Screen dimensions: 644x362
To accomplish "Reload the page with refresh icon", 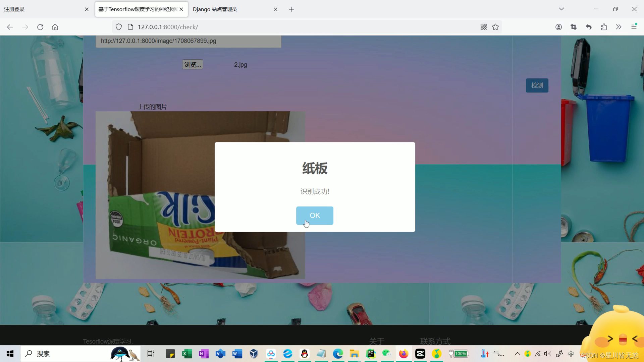I will click(x=40, y=27).
